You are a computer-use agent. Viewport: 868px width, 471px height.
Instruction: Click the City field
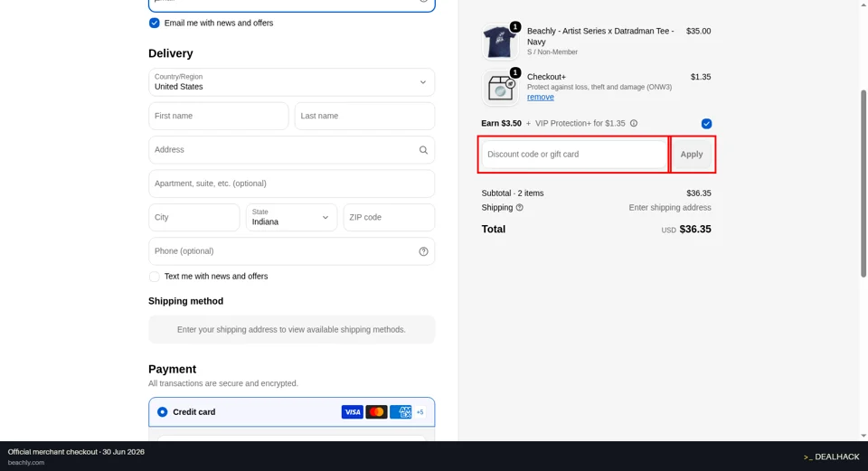194,217
